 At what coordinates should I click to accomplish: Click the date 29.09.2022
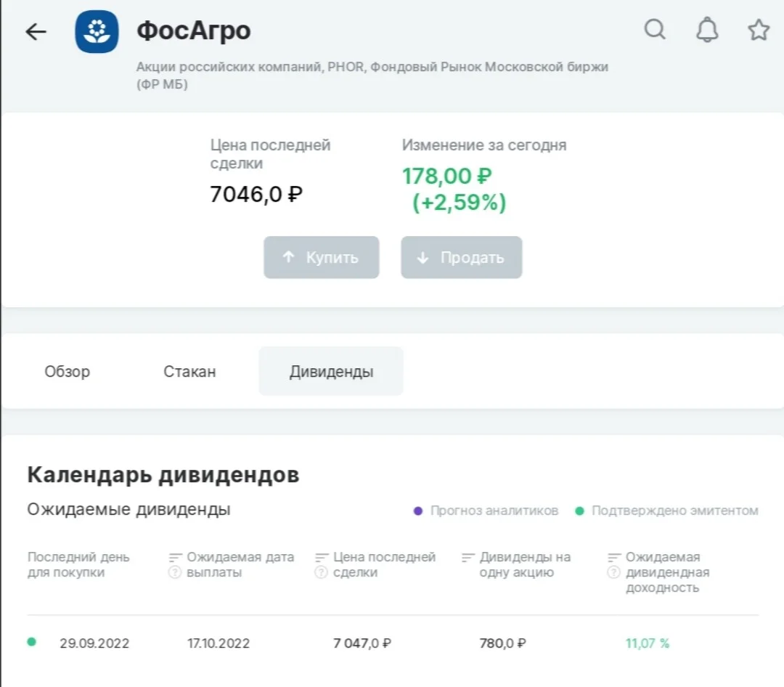[94, 643]
